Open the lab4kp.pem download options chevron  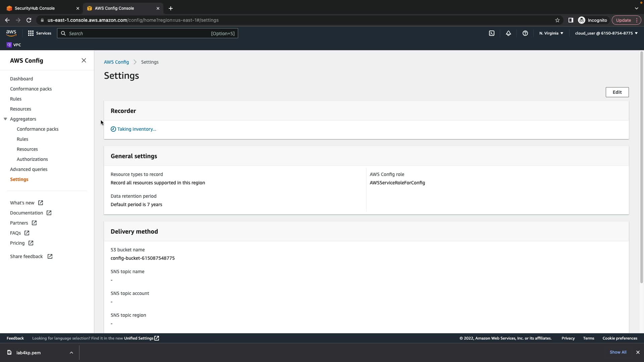[x=71, y=353]
